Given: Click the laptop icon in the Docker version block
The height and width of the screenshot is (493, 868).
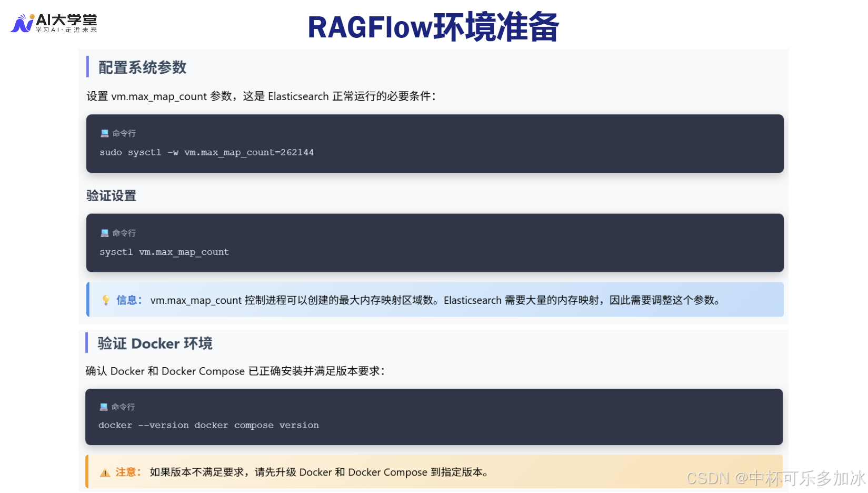Looking at the screenshot, I should pyautogui.click(x=104, y=406).
